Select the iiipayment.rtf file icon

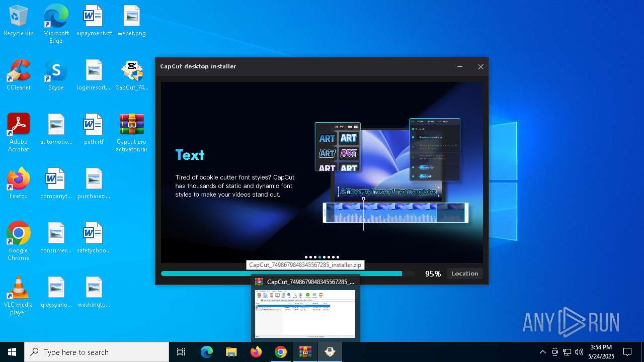click(94, 21)
